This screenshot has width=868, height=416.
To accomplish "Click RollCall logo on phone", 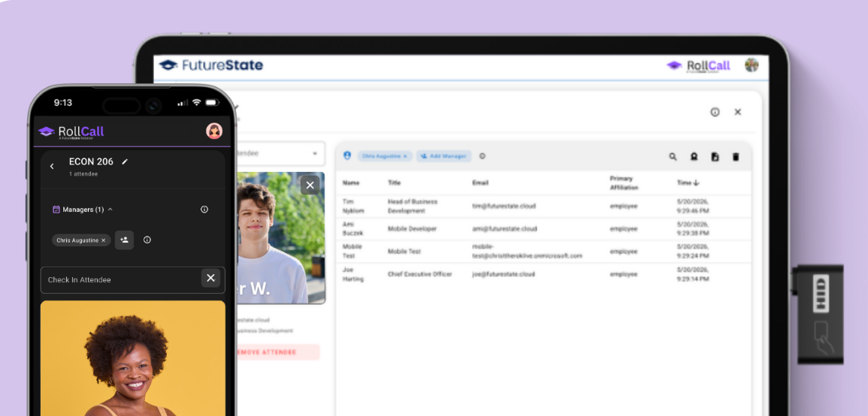I will 71,131.
